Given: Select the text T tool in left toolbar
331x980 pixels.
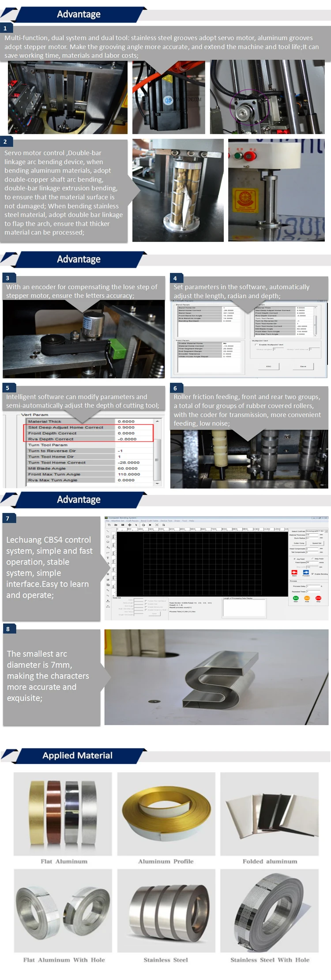Looking at the screenshot, I should pos(108,558).
